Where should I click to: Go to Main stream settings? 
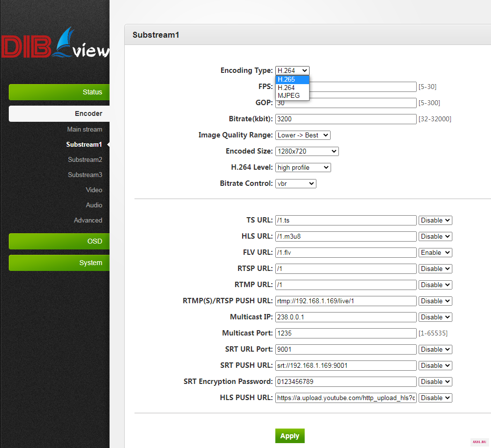[85, 129]
